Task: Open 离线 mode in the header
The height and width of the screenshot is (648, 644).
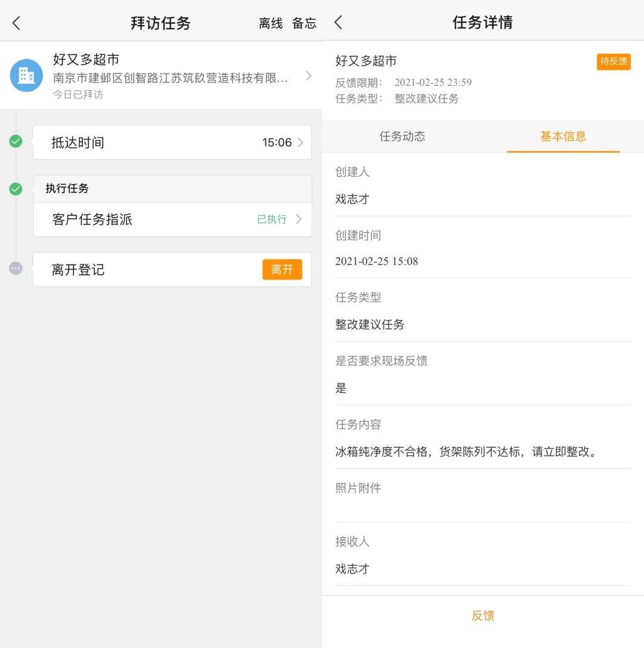Action: click(x=270, y=23)
